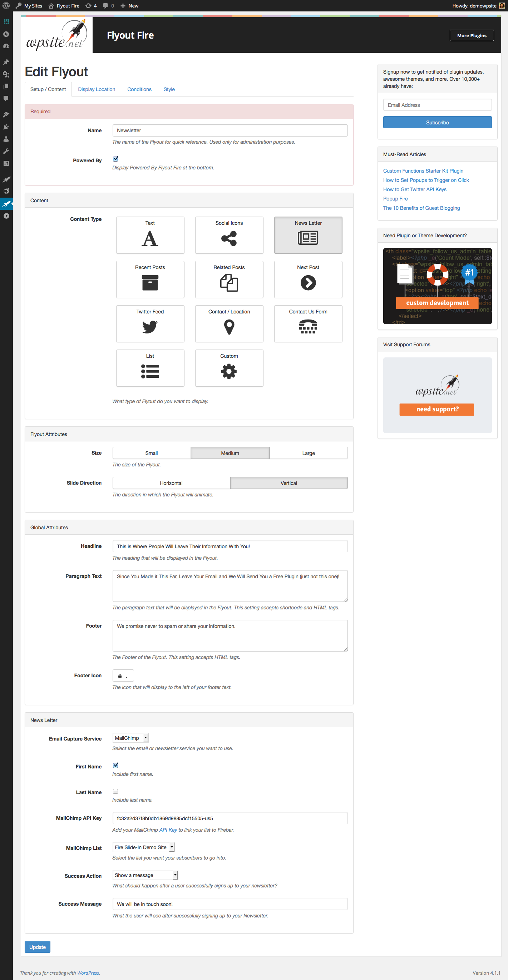Uncheck the First Name checkbox

pos(115,765)
